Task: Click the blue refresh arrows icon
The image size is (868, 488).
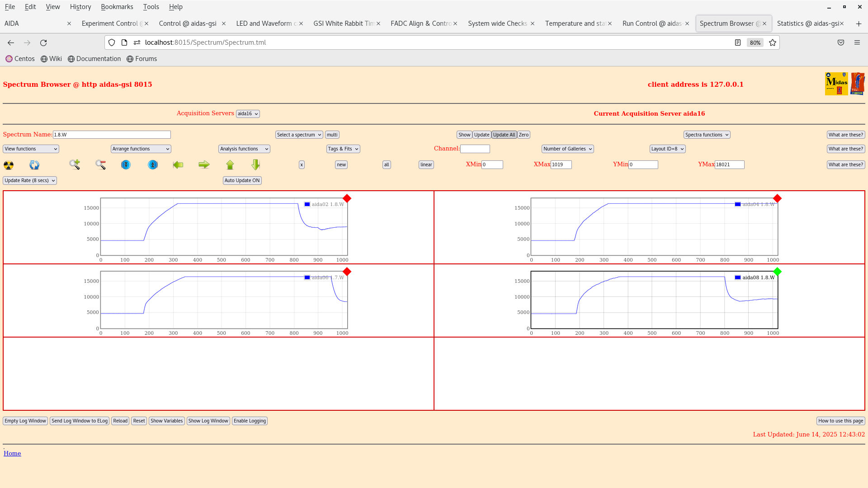Action: (x=34, y=165)
